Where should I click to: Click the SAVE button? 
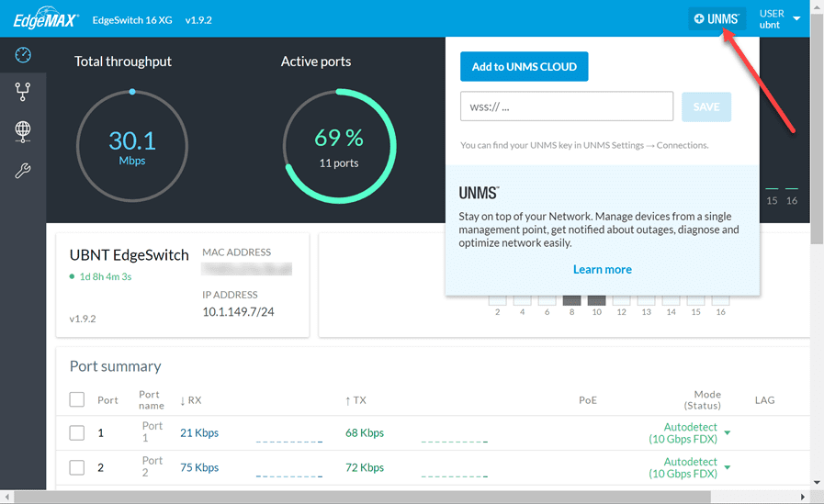[706, 106]
